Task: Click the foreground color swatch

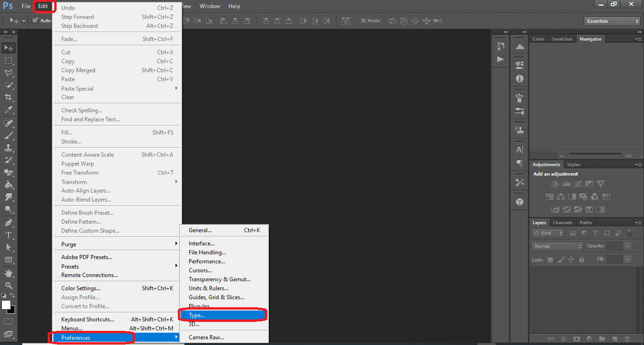Action: coord(6,305)
